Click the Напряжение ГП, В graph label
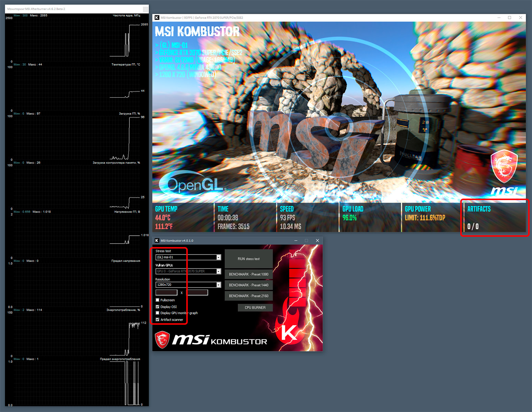 click(x=127, y=212)
